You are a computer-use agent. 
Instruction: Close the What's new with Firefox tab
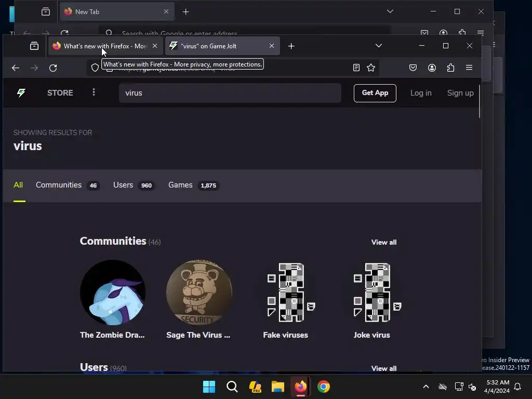click(155, 46)
